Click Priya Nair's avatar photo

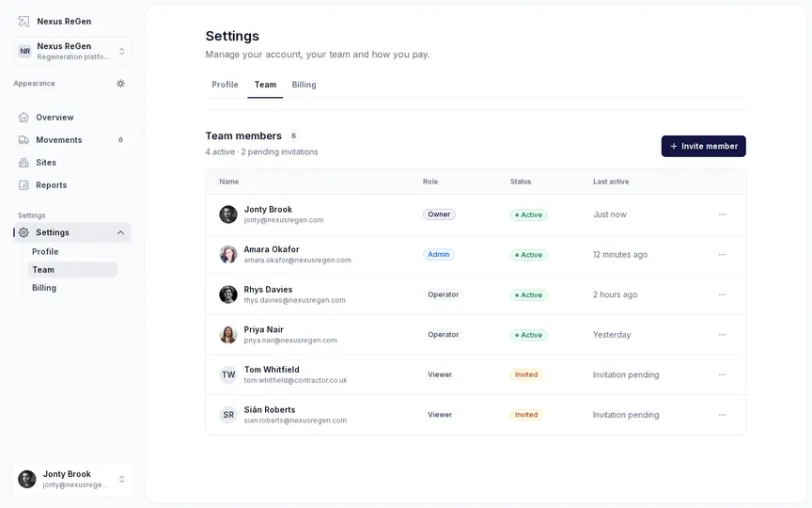[x=228, y=335]
